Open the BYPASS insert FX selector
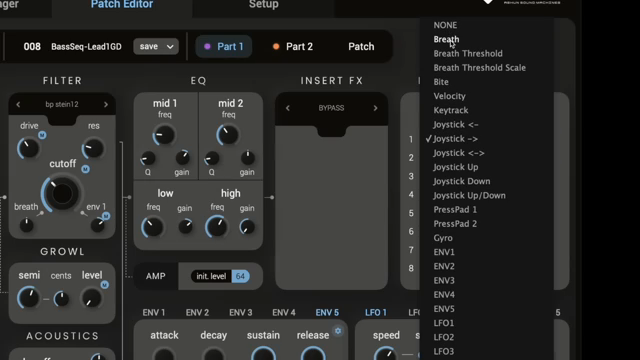 click(x=331, y=108)
